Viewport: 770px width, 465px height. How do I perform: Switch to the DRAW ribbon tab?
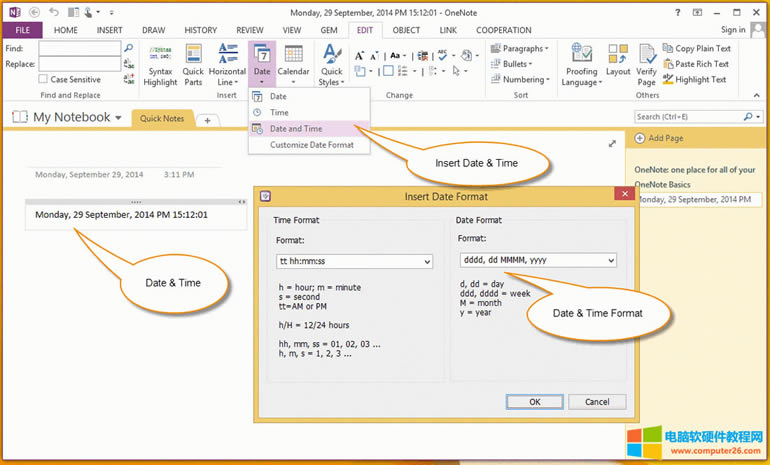point(153,30)
